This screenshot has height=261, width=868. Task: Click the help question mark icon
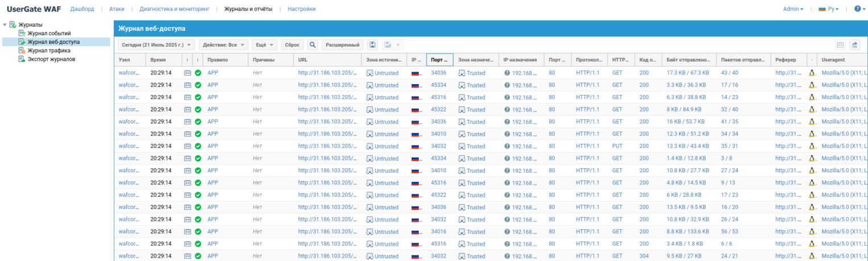857,9
